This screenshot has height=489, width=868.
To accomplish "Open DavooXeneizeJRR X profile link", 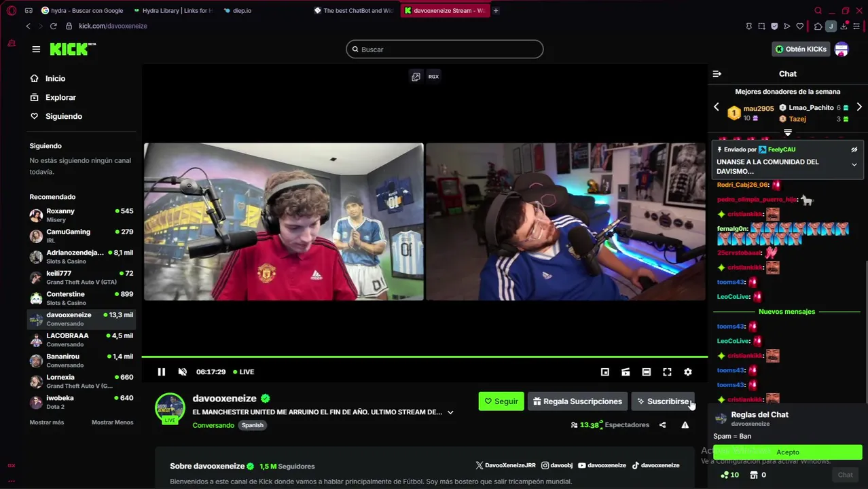I will coord(506,466).
